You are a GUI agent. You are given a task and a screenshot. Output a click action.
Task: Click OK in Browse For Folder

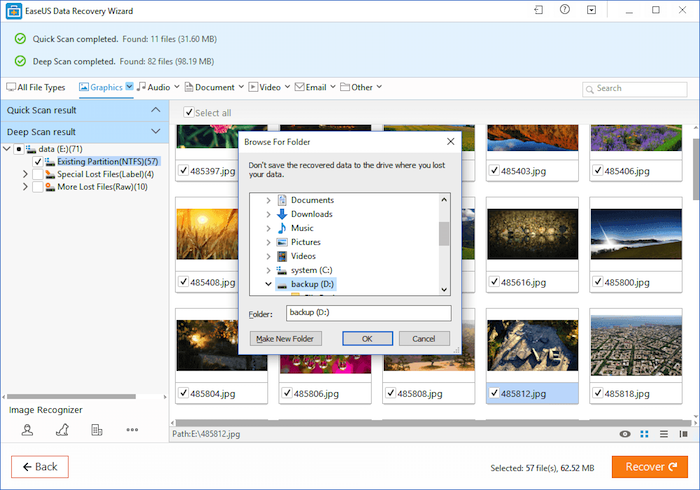coord(367,339)
